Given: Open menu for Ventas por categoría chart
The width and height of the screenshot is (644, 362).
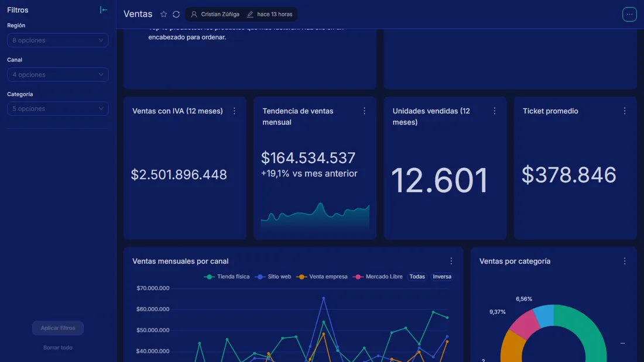Looking at the screenshot, I should [625, 261].
